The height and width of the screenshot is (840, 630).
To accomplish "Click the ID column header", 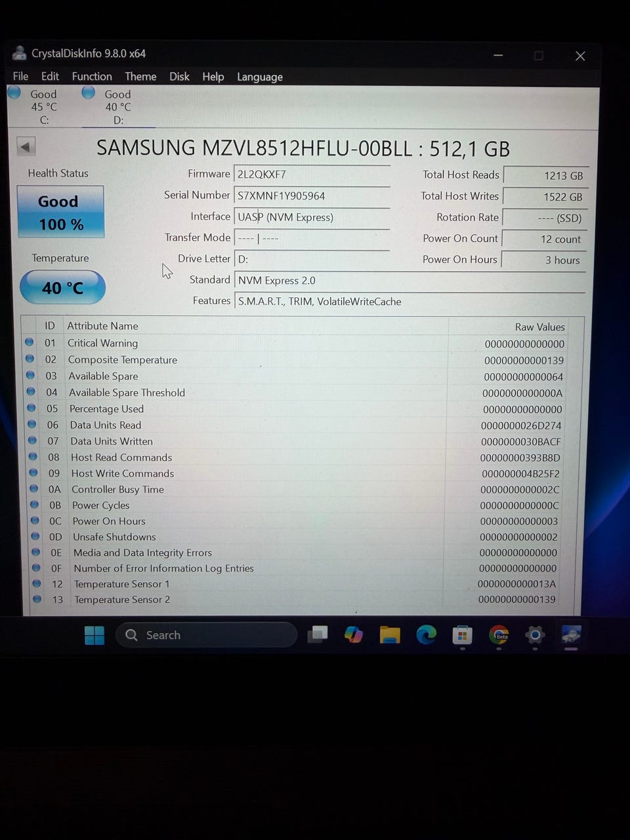I will pos(49,325).
